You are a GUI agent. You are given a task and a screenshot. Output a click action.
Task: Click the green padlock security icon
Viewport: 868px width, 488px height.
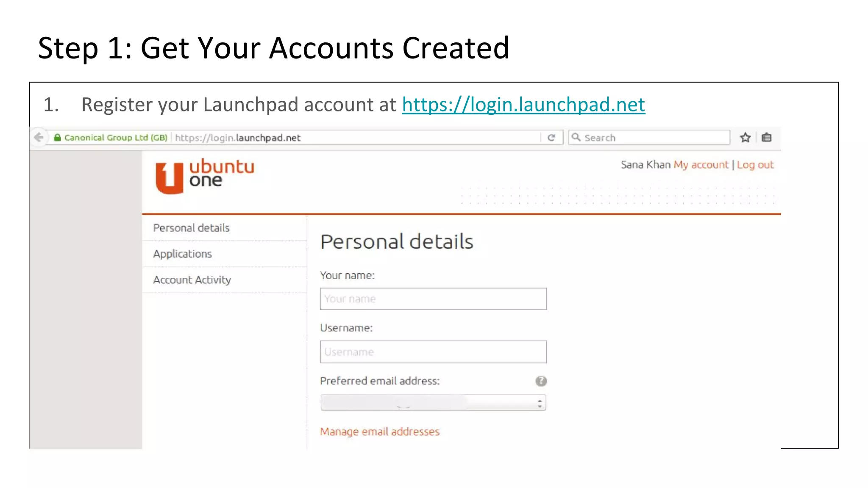click(x=57, y=137)
